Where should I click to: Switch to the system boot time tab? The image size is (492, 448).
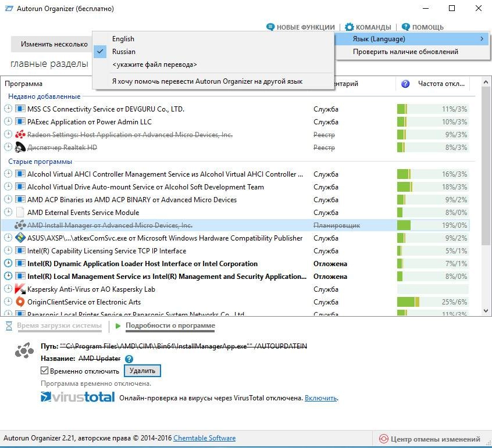(59, 325)
